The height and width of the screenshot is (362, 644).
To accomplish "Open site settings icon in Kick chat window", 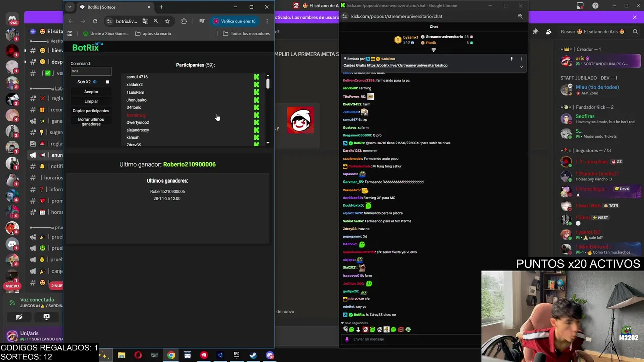I will (x=345, y=16).
